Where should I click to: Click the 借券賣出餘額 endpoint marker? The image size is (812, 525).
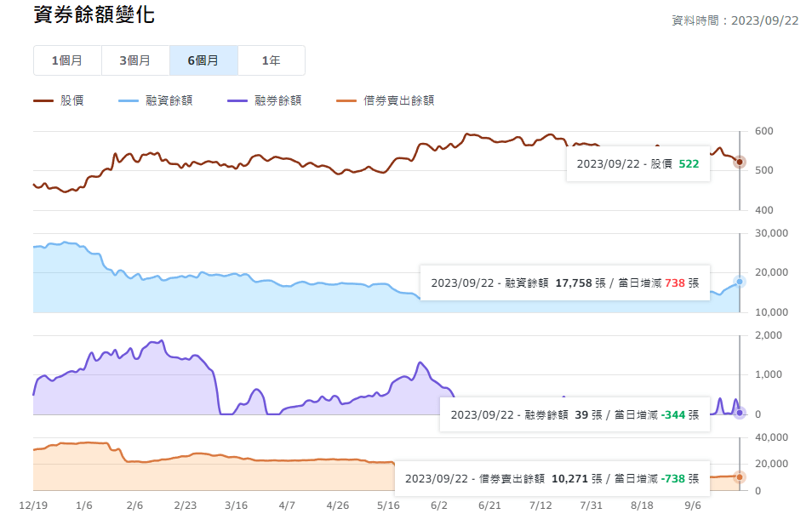pos(740,476)
